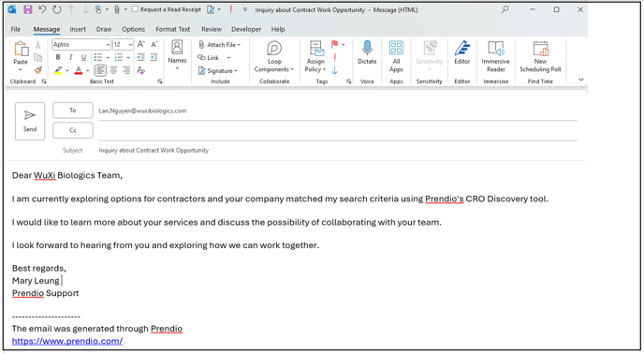The width and height of the screenshot is (644, 354).
Task: Toggle center alignment
Action: 113,70
